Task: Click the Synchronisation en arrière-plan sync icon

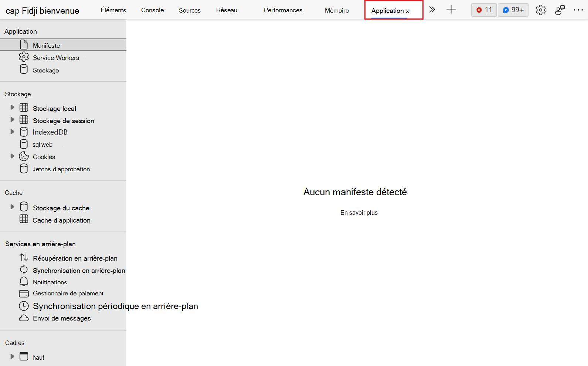Action: 24,270
